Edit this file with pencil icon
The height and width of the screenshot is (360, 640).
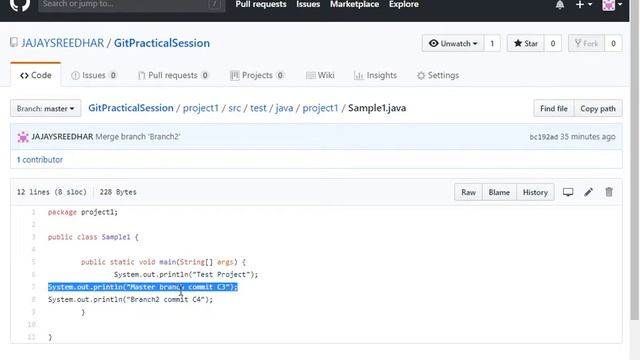pyautogui.click(x=588, y=192)
